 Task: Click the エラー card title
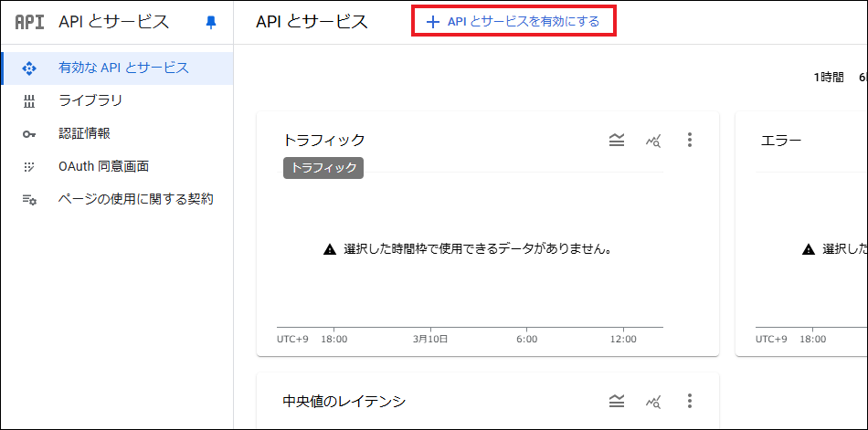point(781,140)
